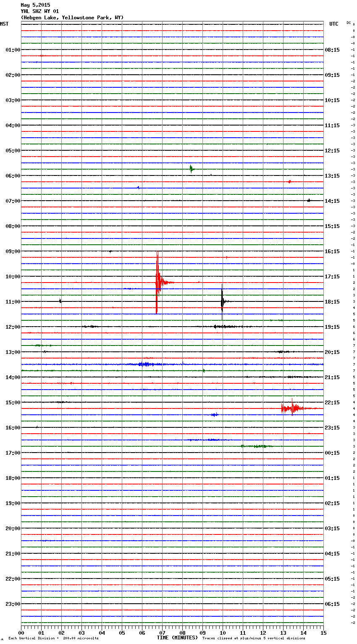Select the MST time label '15:00'
Screen dimensions: 357x644
(x=13, y=403)
